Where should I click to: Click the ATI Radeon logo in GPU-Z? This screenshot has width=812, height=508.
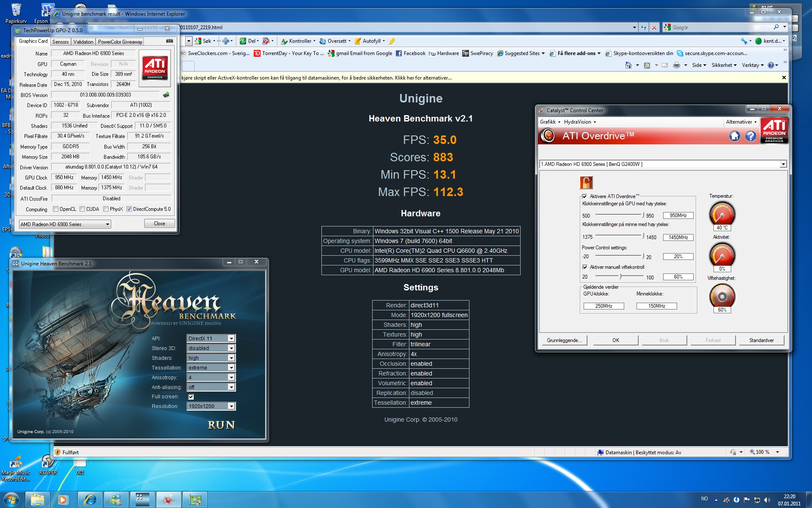(155, 68)
